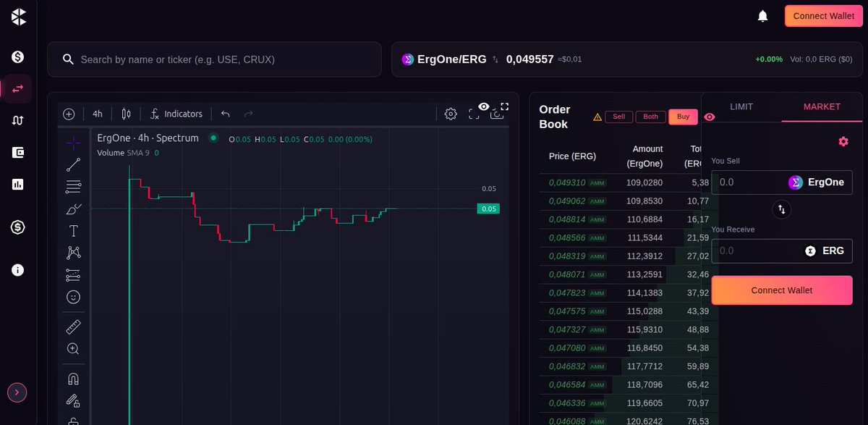Viewport: 868px width, 425px height.
Task: Select the ruler measure tool
Action: (x=73, y=327)
